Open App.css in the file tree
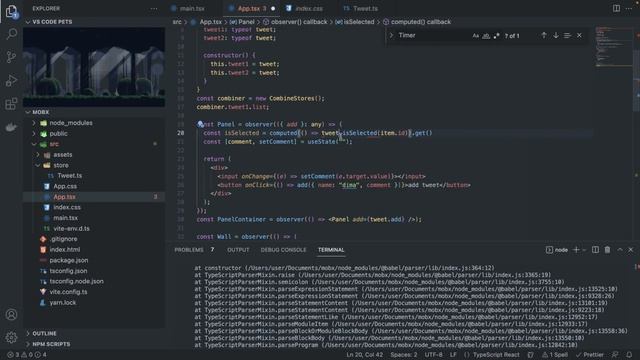Screen dimensions: 640x360 [x=65, y=186]
